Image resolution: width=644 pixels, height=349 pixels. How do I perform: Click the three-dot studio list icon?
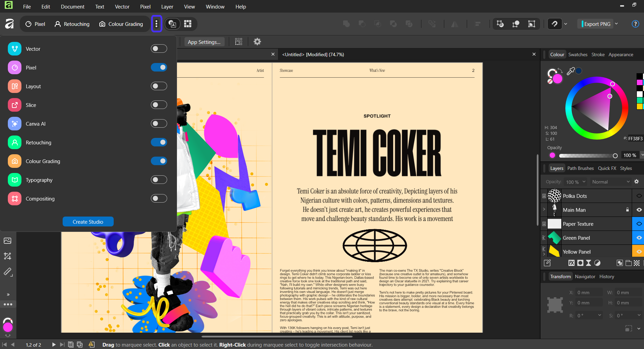[x=156, y=24]
